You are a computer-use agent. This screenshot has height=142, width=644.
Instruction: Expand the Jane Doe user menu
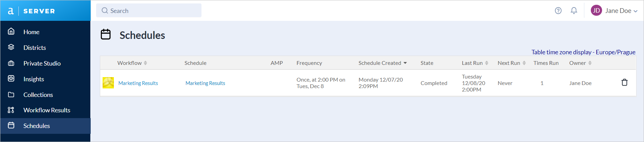point(614,11)
